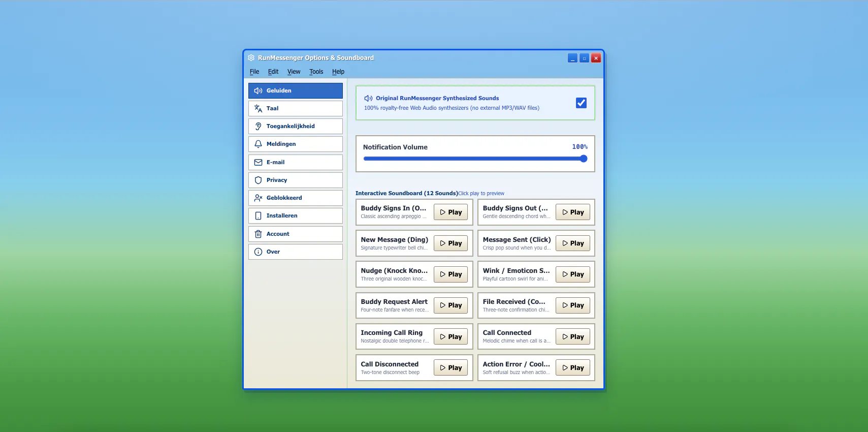The width and height of the screenshot is (868, 432).
Task: Click the Account trash icon
Action: click(258, 234)
